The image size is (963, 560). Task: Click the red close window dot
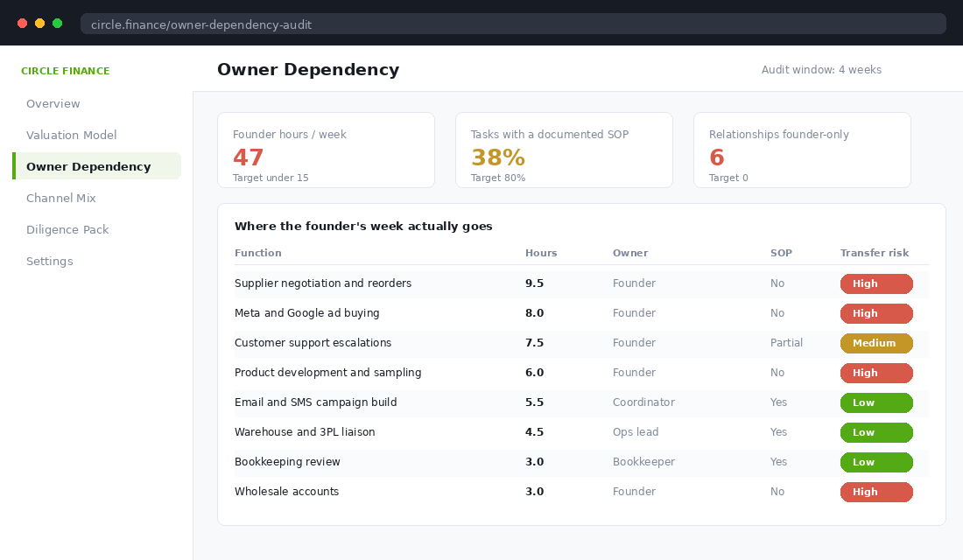tap(22, 24)
